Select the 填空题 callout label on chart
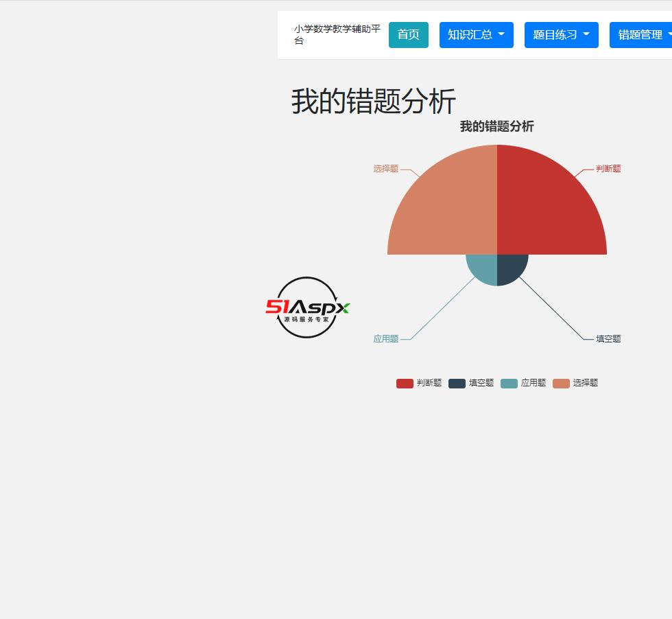This screenshot has width=672, height=619. point(609,338)
